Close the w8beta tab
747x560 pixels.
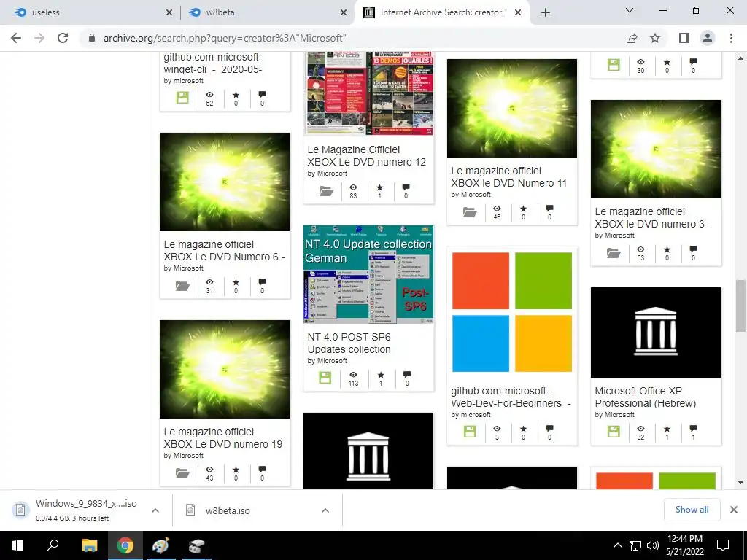pos(344,13)
